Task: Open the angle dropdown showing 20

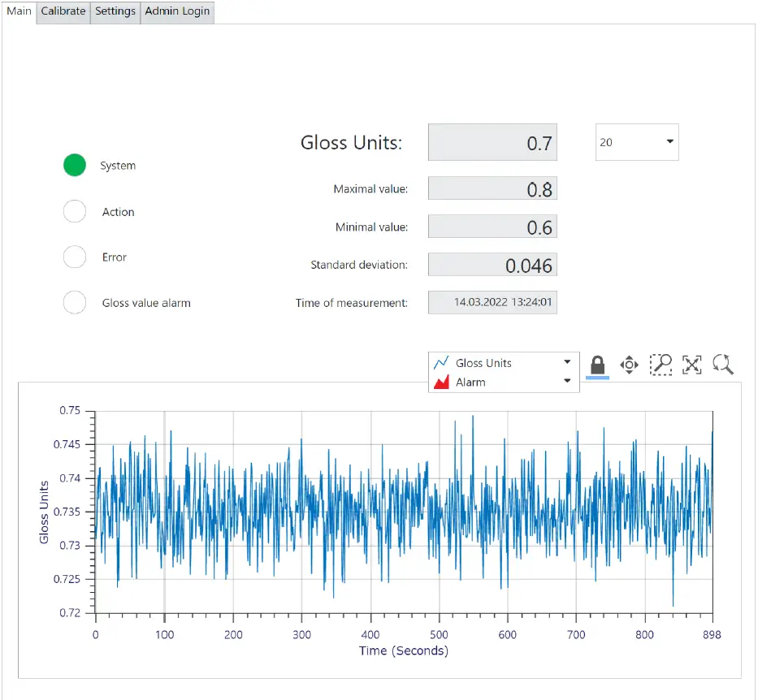Action: [637, 142]
